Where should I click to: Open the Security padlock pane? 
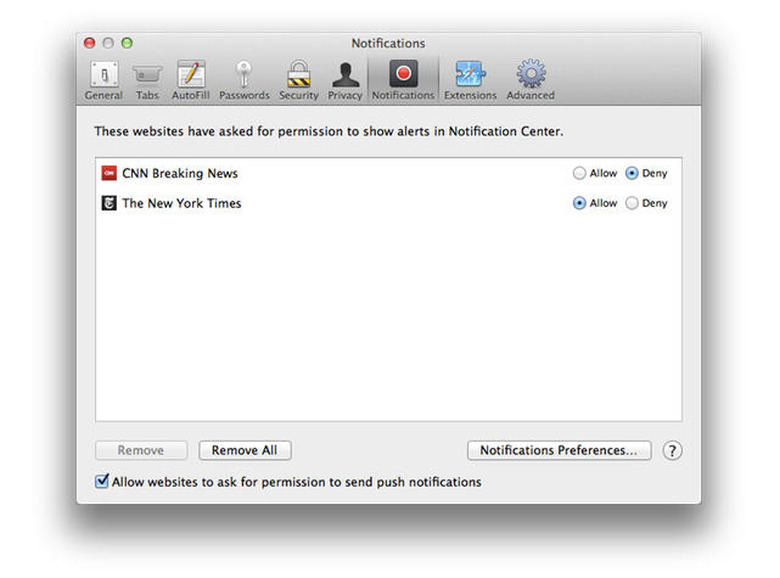(x=298, y=81)
